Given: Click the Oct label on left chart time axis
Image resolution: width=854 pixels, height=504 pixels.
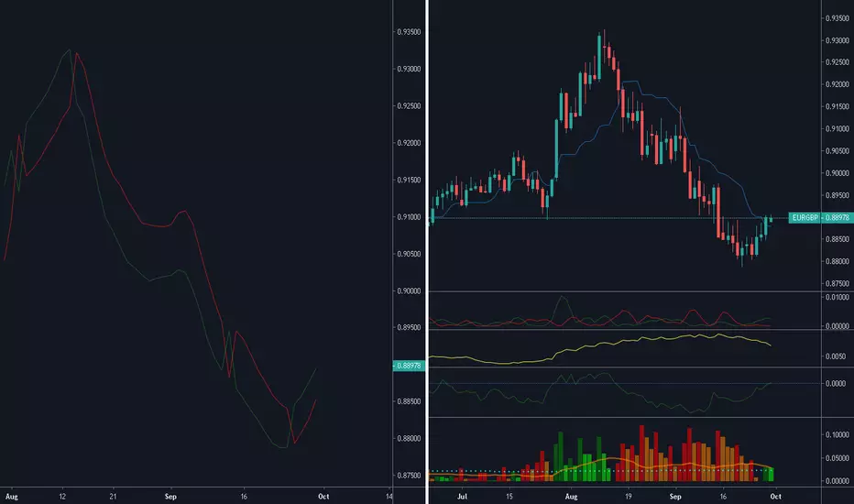Looking at the screenshot, I should click(x=323, y=497).
